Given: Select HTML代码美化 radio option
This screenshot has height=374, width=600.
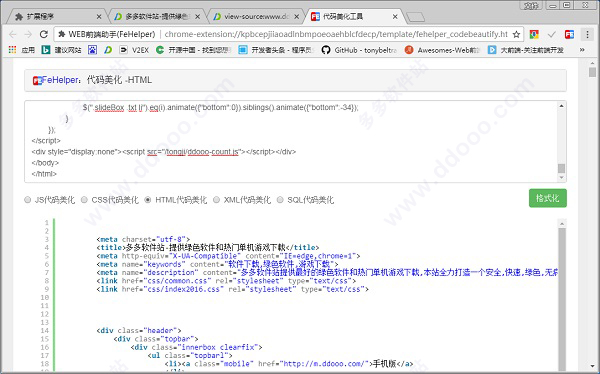Looking at the screenshot, I should tap(148, 200).
